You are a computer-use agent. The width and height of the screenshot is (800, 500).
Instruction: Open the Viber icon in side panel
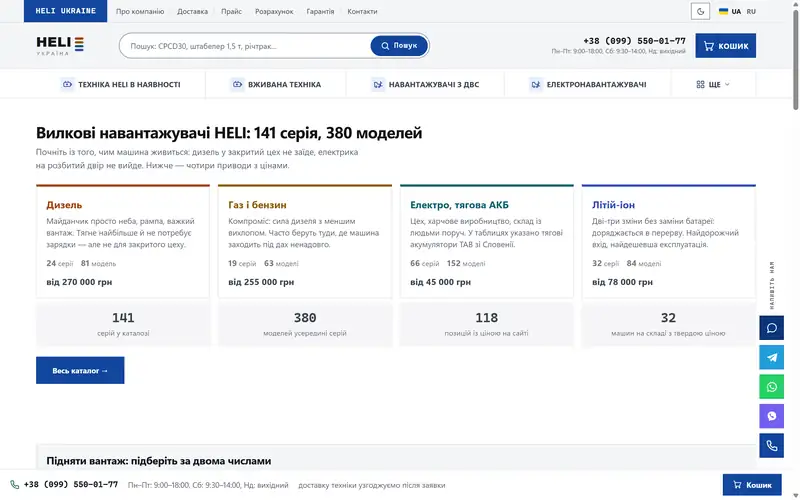click(771, 416)
